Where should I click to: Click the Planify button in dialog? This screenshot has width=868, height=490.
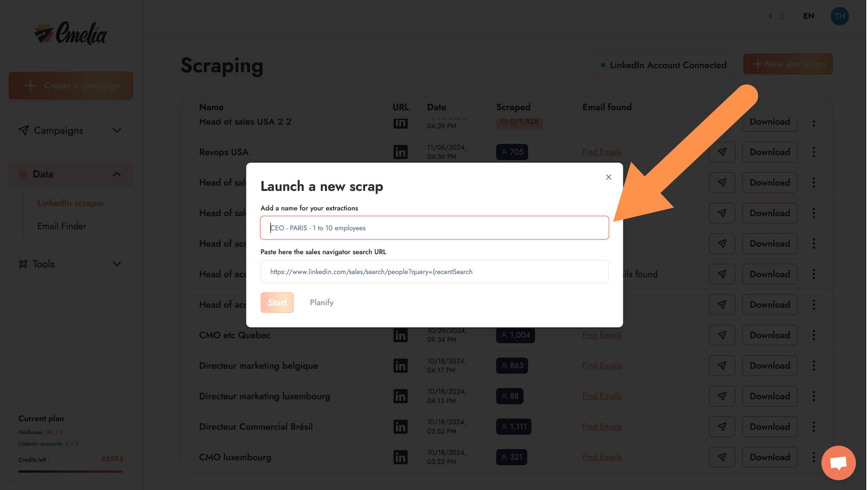point(321,302)
